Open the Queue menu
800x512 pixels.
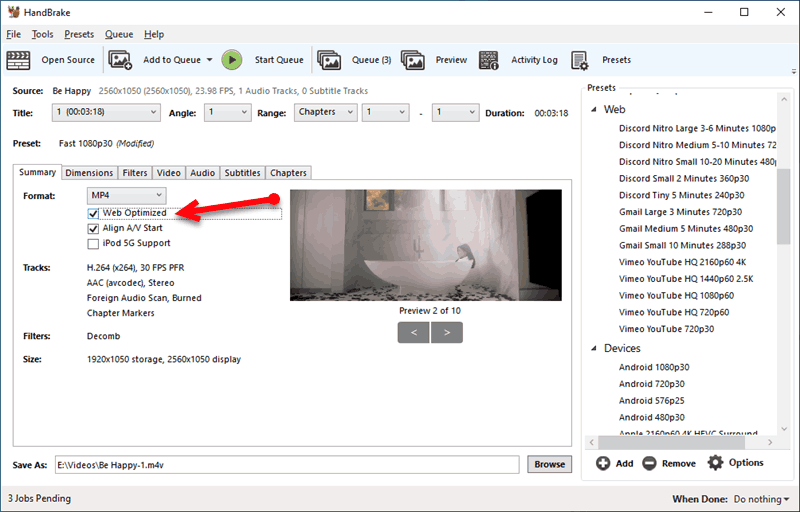[119, 34]
